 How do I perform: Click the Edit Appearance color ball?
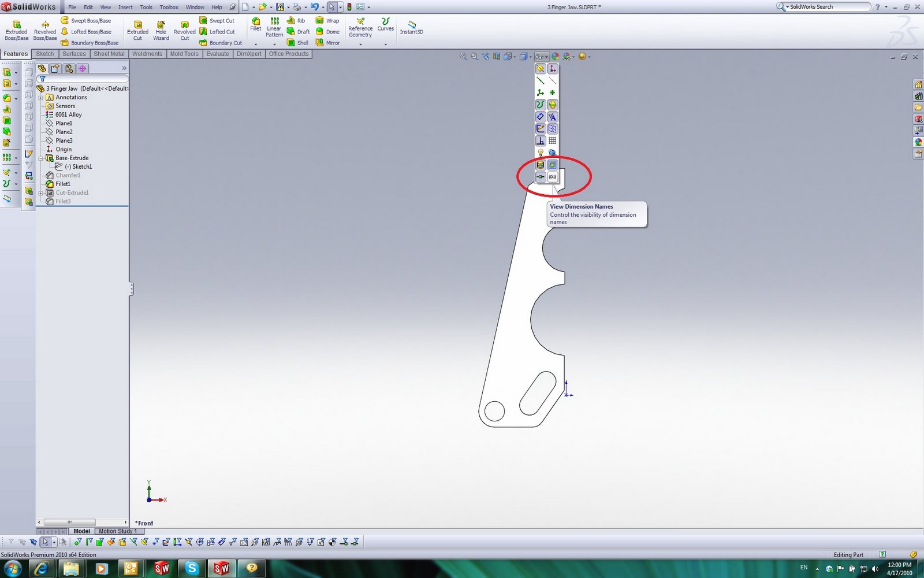555,57
